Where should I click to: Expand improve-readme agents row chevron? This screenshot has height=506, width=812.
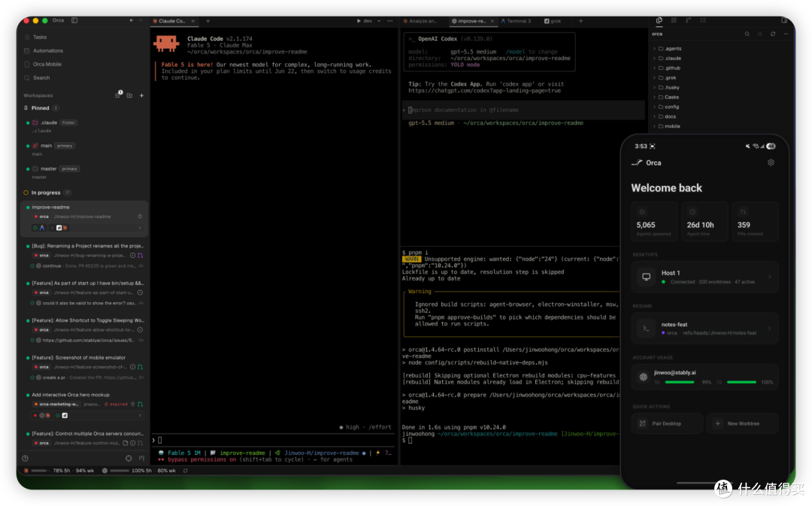(140, 228)
